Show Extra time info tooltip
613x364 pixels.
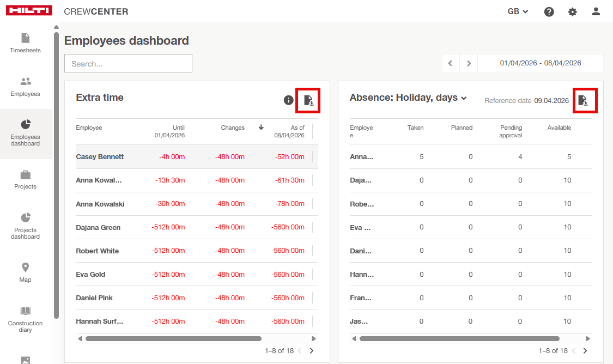point(289,100)
